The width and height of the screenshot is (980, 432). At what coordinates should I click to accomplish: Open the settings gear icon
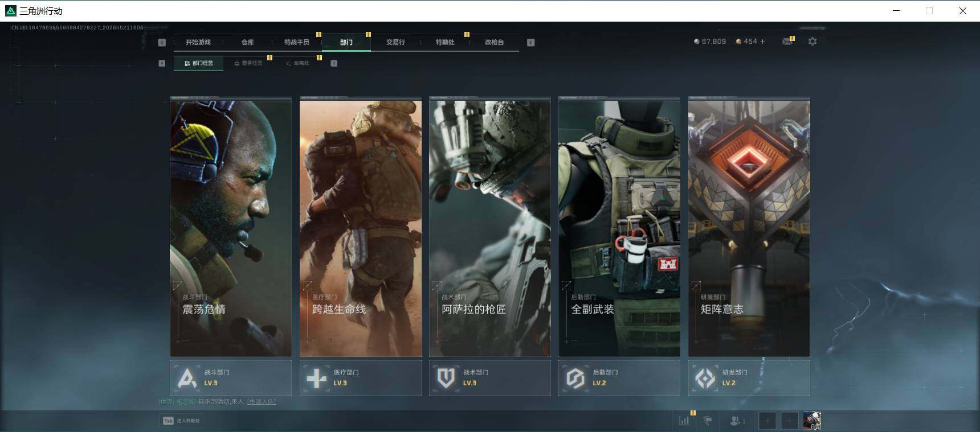coord(812,42)
